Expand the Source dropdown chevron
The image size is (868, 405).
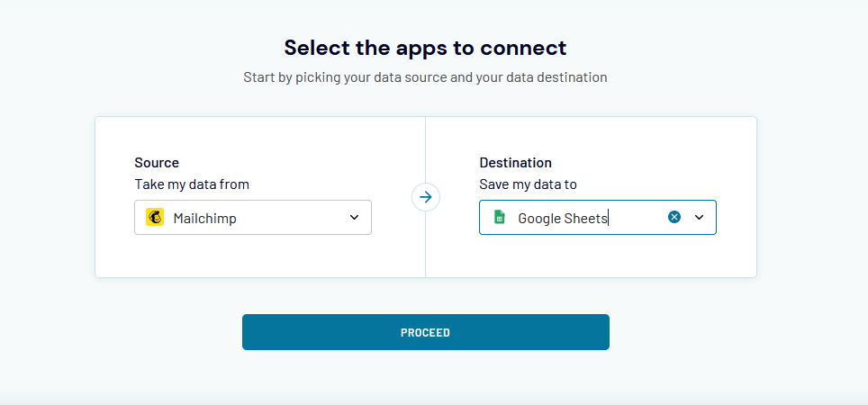[x=354, y=218]
